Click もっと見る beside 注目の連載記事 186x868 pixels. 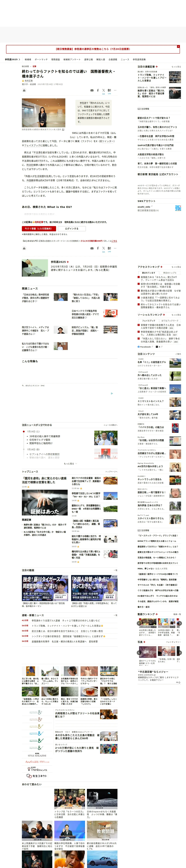(x=176, y=67)
